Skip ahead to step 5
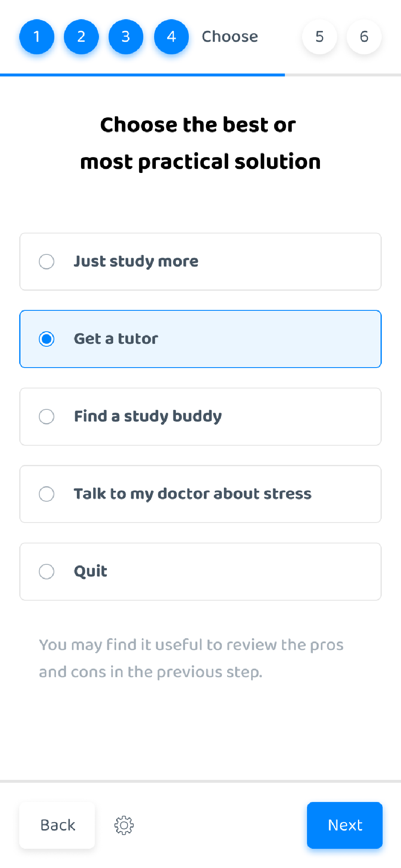 click(x=320, y=37)
